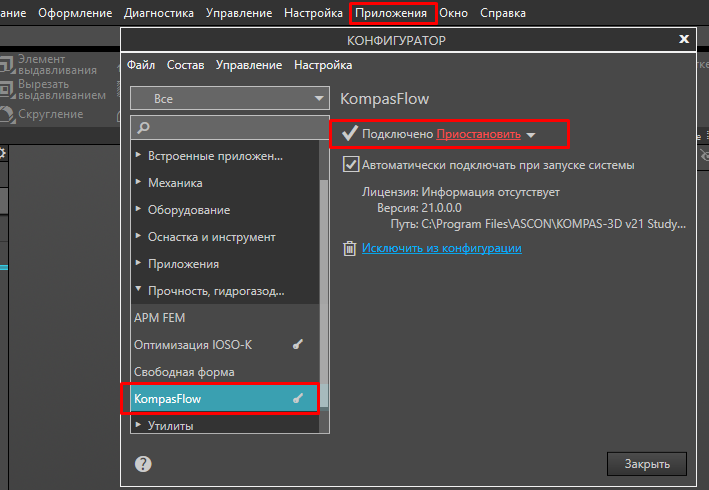Click the application search field
Viewport: 709px width, 490px height.
230,127
